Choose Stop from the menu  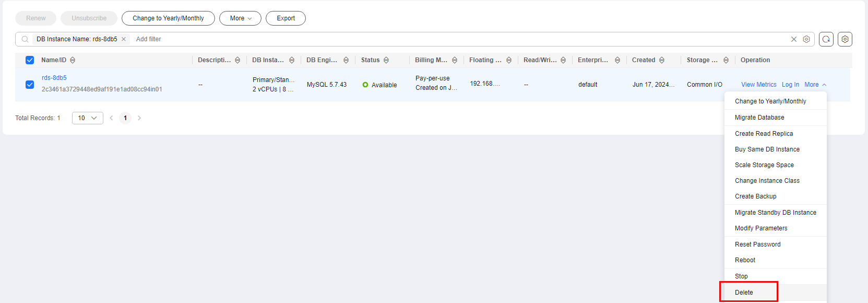click(776, 276)
